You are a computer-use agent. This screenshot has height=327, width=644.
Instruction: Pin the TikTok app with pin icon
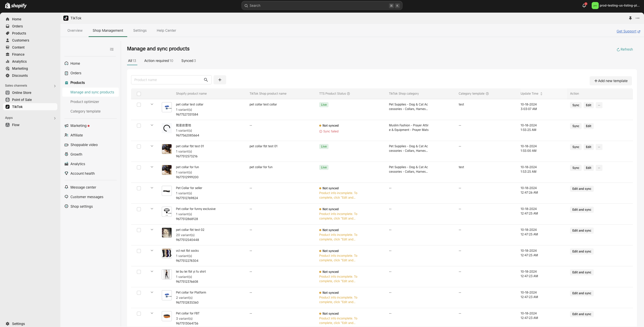tap(630, 18)
